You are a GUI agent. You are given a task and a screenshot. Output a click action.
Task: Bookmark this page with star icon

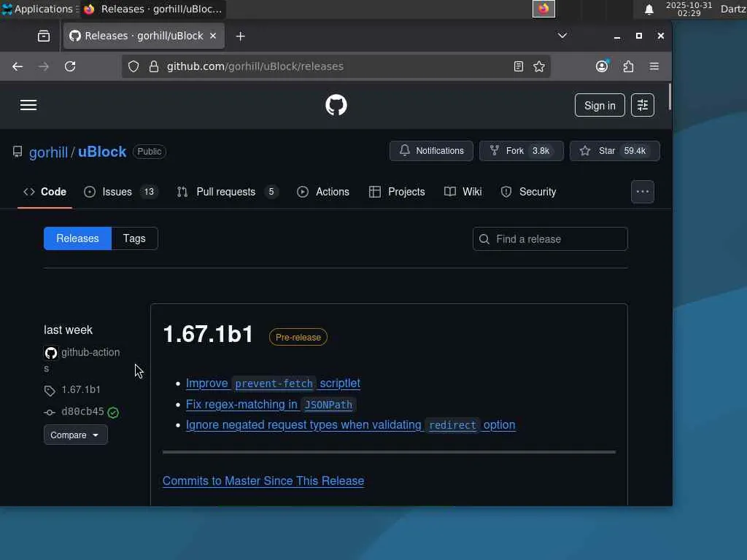point(539,66)
